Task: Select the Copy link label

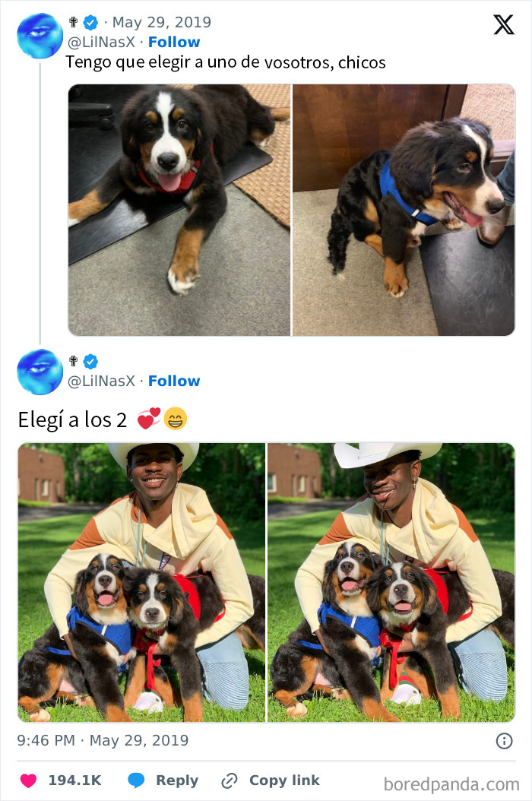Action: [284, 780]
